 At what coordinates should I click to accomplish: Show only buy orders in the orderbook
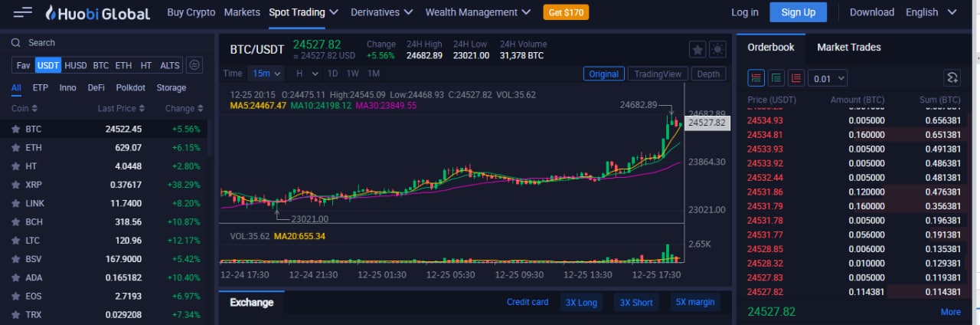776,78
